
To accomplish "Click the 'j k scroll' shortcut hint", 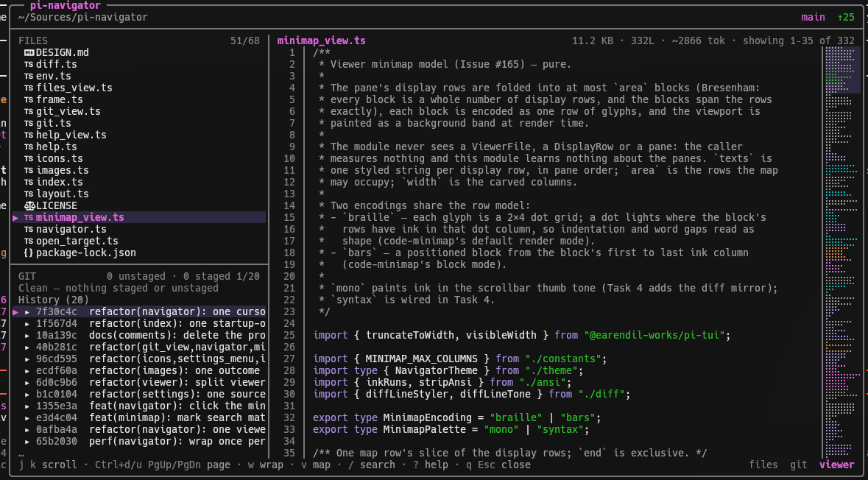I will [x=48, y=465].
